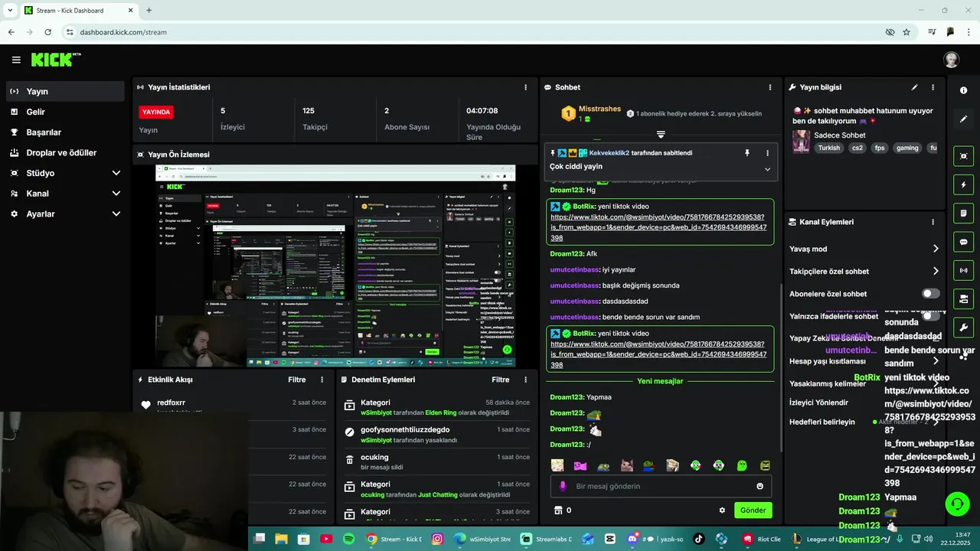This screenshot has height=551, width=980.
Task: Toggle Abonelere özel sohbet switch
Action: (x=931, y=294)
